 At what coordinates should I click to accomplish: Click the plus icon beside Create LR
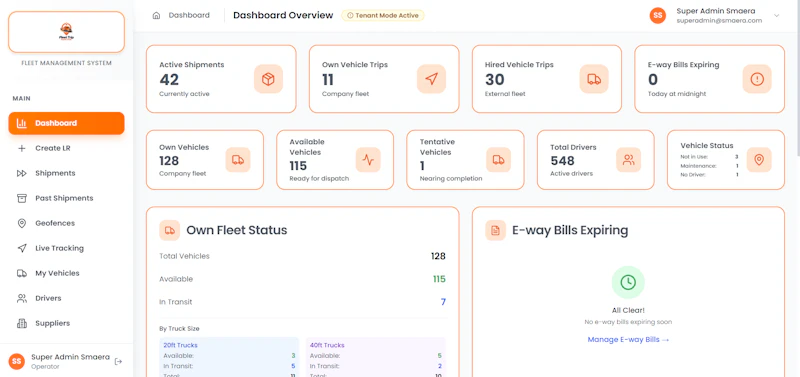[21, 148]
